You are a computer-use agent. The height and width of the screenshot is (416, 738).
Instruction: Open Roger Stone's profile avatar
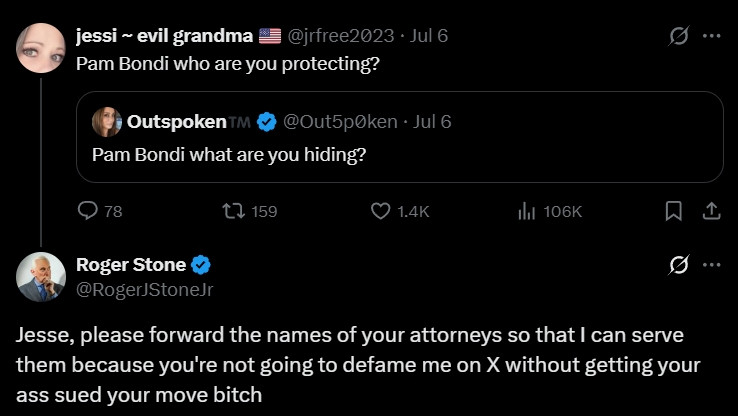pyautogui.click(x=40, y=277)
